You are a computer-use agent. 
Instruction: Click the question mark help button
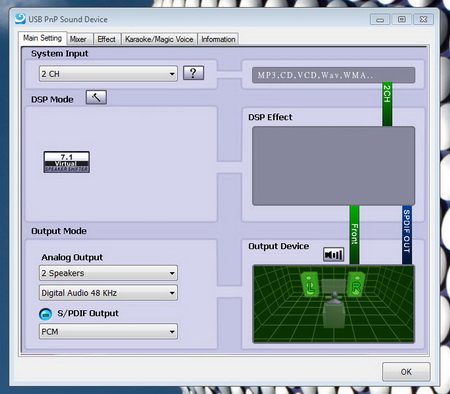point(193,73)
